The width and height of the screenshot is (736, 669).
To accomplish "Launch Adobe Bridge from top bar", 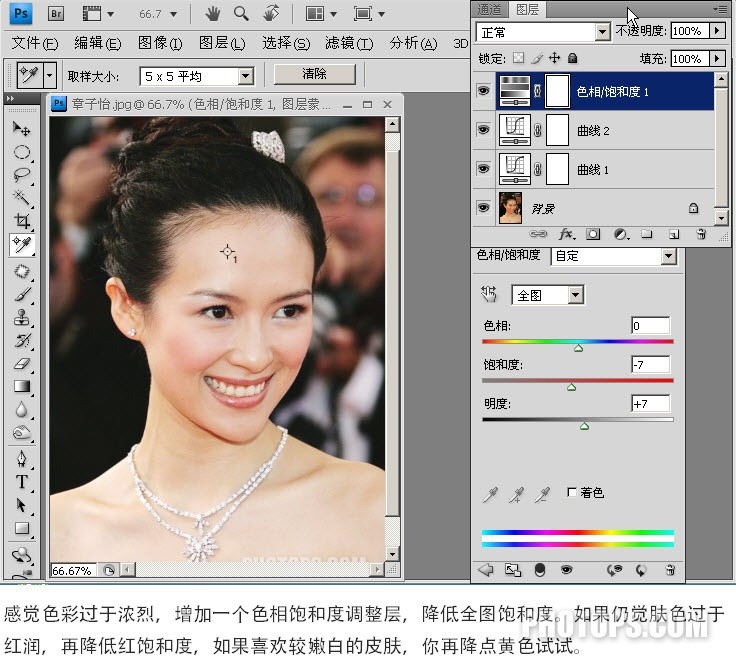I will click(56, 14).
